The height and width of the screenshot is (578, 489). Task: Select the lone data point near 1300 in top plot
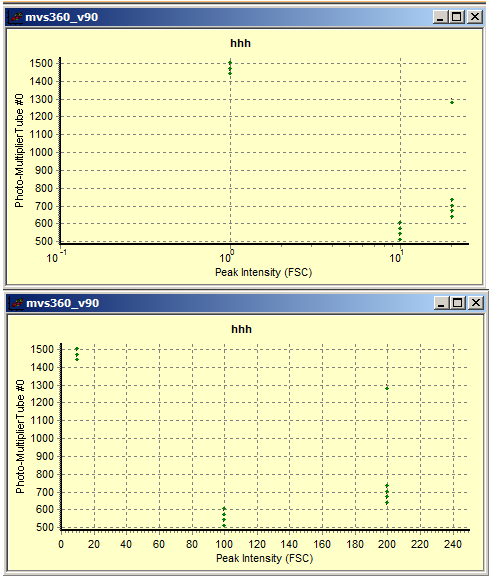click(452, 102)
